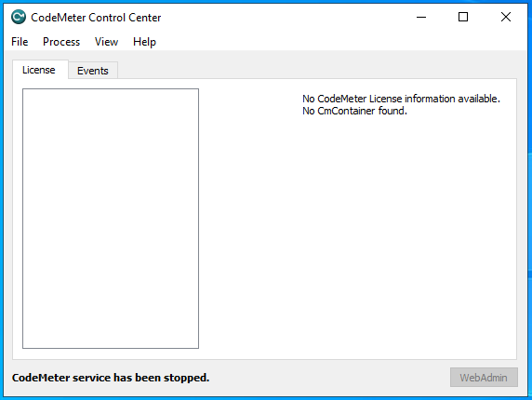Image resolution: width=532 pixels, height=400 pixels.
Task: Click blank License panel area below messages
Action: pyautogui.click(x=358, y=237)
